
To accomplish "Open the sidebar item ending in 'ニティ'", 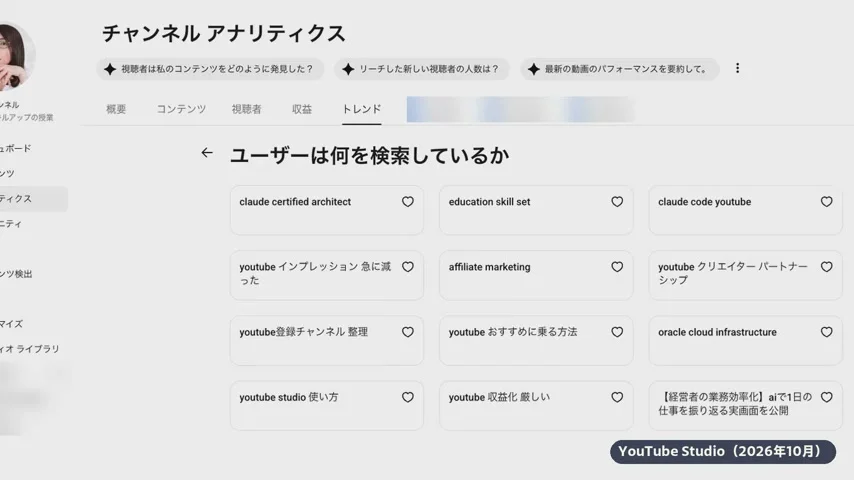I will tap(12, 224).
